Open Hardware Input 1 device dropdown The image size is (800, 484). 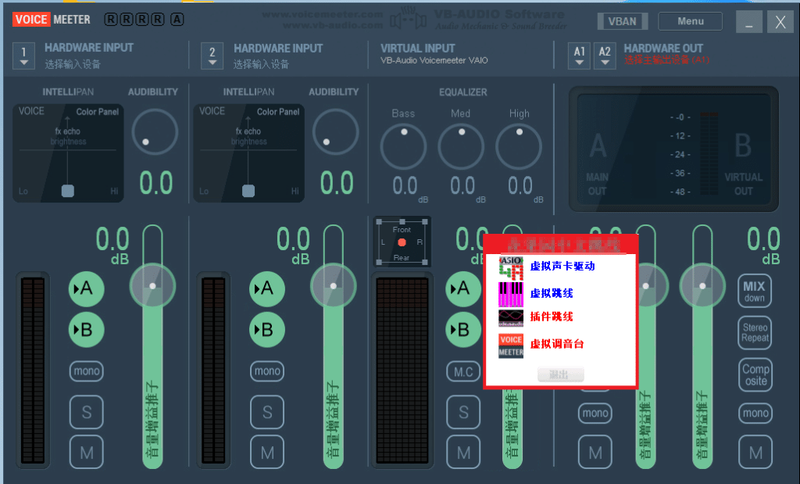click(23, 56)
